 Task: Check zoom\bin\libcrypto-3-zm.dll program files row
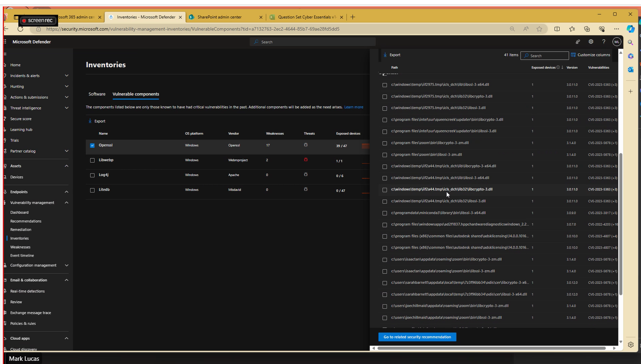click(x=385, y=143)
